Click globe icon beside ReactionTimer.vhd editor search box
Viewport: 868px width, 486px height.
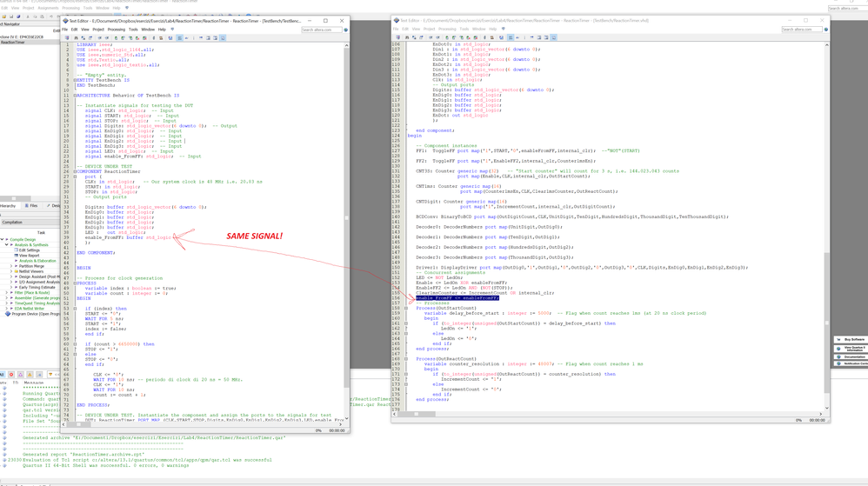(x=826, y=30)
